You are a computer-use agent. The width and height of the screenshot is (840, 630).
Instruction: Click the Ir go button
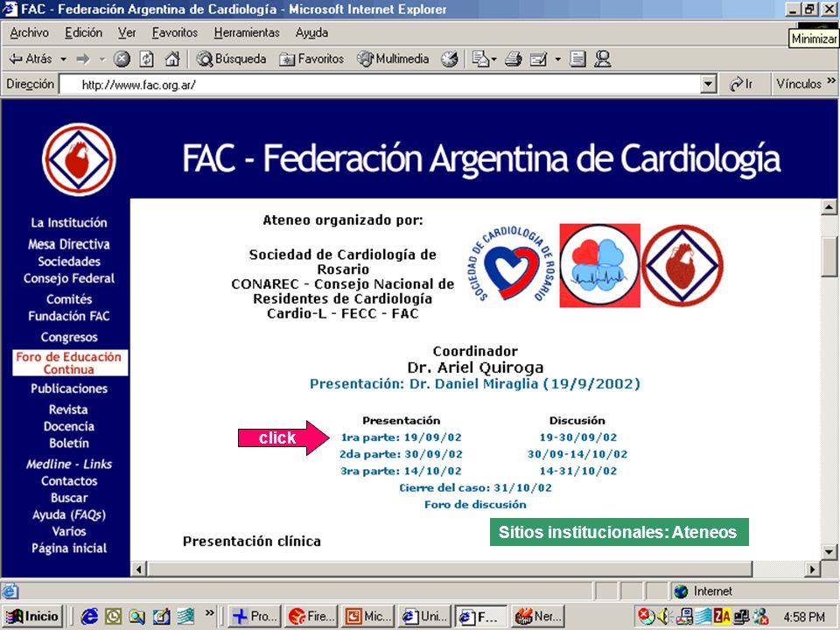pos(741,84)
